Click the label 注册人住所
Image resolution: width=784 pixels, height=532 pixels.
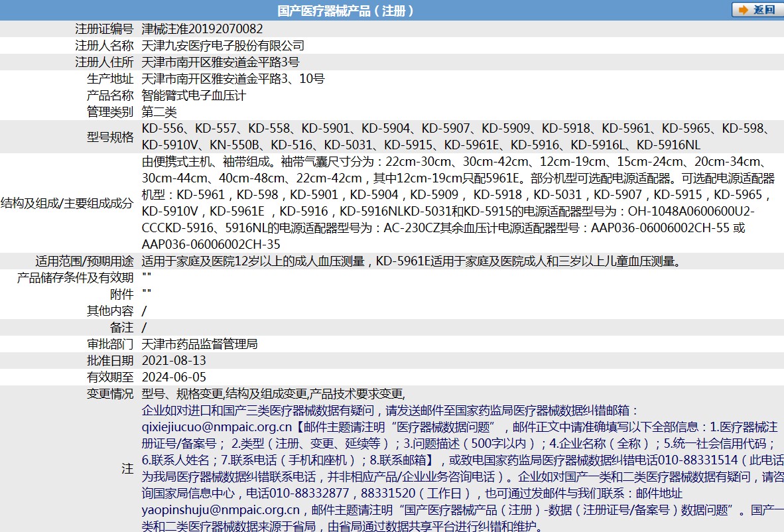[x=105, y=62]
